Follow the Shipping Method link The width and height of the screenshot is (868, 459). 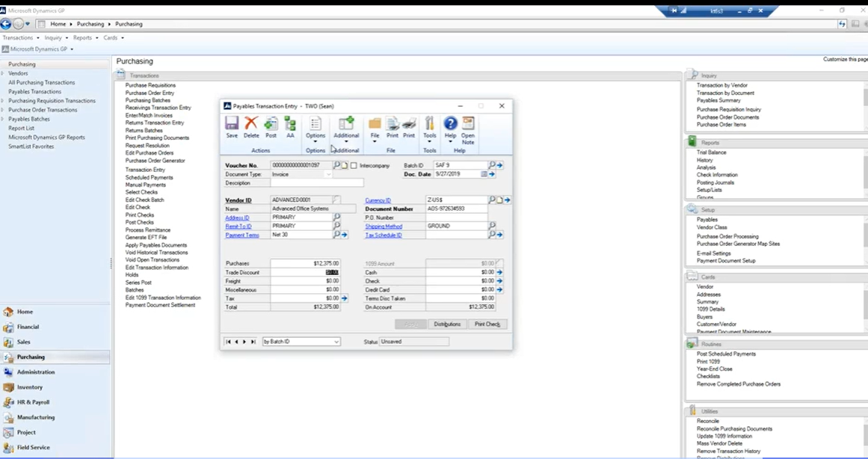tap(384, 227)
